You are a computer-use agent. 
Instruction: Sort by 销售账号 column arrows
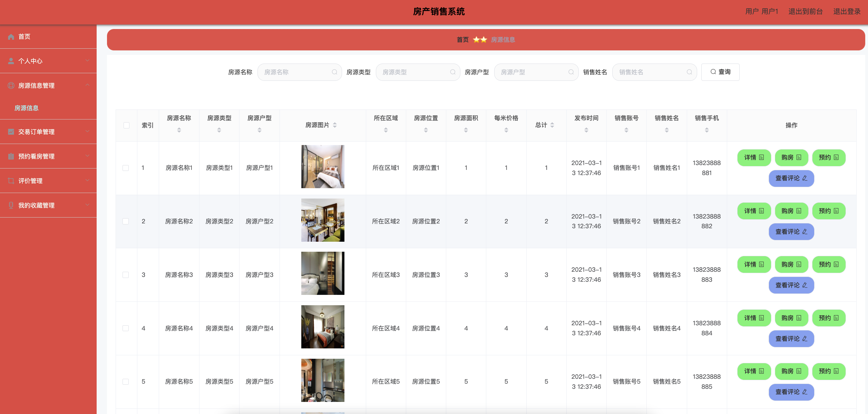pos(626,130)
